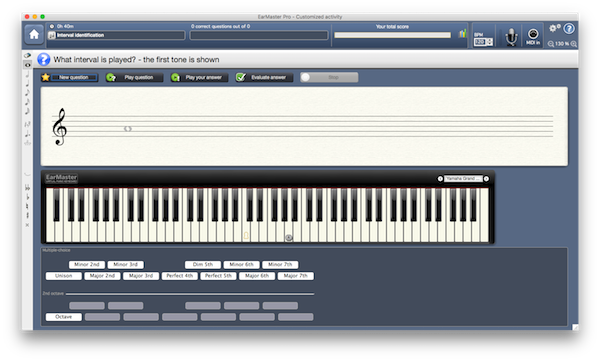Decrease BPM with the down stepper arrow
The image size is (600, 361).
point(489,44)
